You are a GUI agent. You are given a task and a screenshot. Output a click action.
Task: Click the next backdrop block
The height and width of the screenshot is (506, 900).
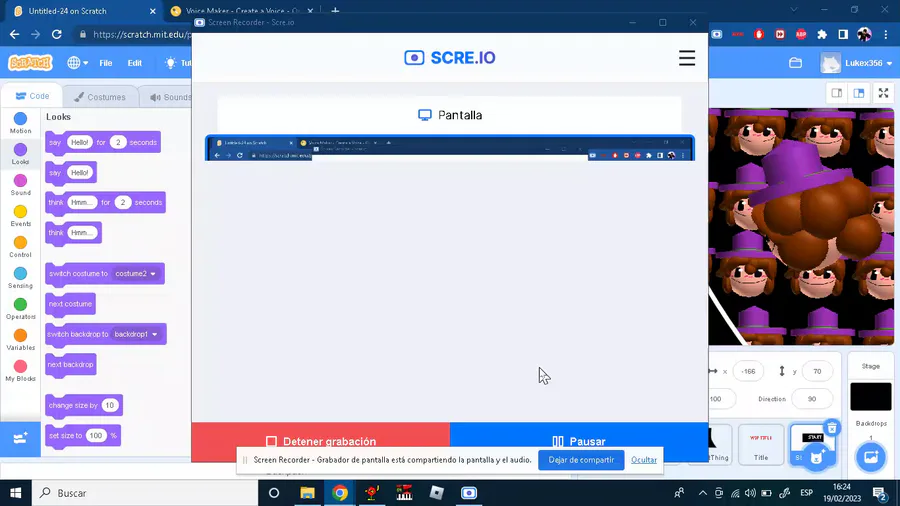click(x=71, y=364)
